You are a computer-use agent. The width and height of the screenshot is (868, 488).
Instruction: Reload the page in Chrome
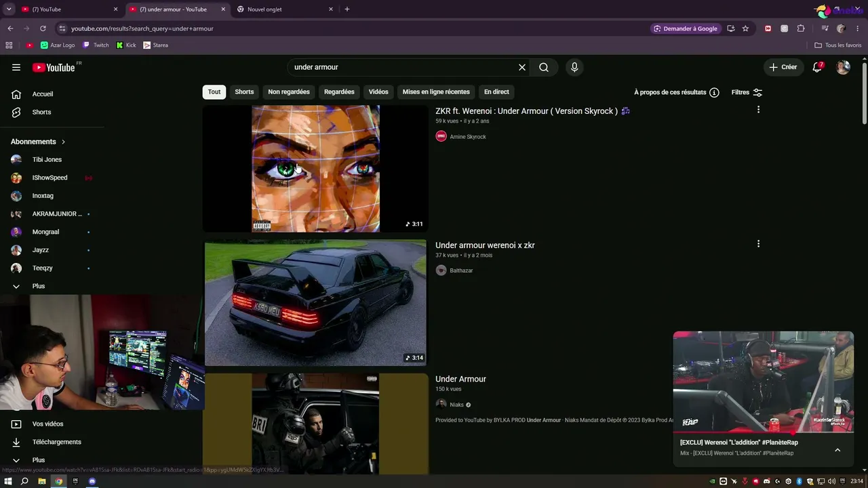click(x=43, y=28)
